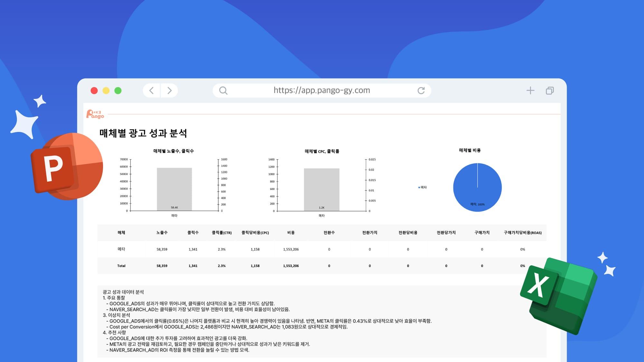Click the 구매가치 column header
The height and width of the screenshot is (362, 644).
(482, 233)
